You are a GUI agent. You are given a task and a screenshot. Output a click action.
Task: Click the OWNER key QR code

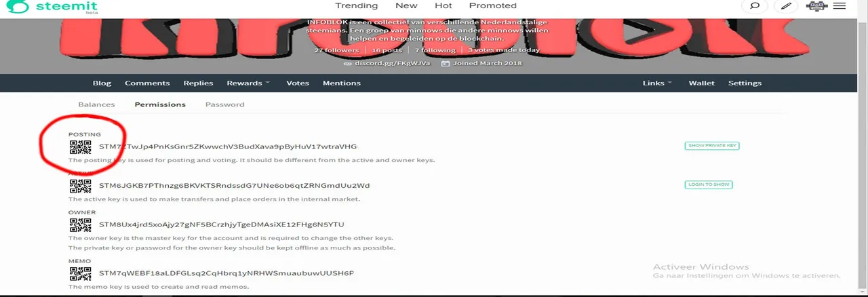(x=80, y=224)
